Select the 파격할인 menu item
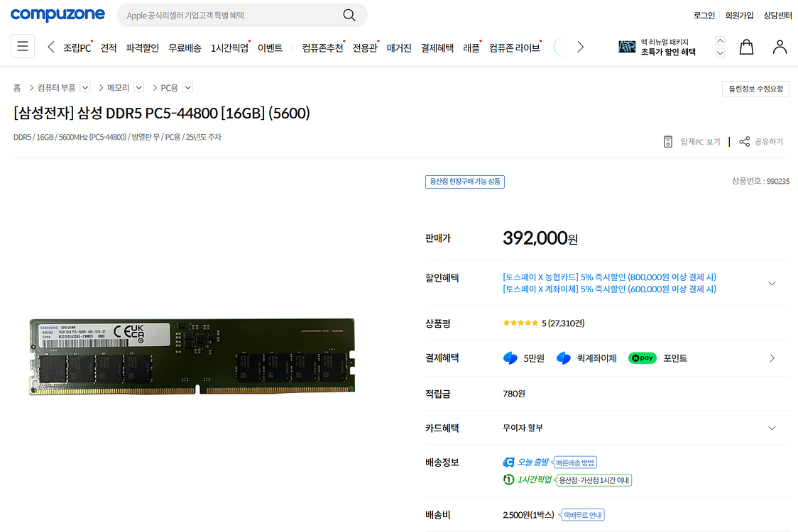The width and height of the screenshot is (798, 532). (143, 48)
